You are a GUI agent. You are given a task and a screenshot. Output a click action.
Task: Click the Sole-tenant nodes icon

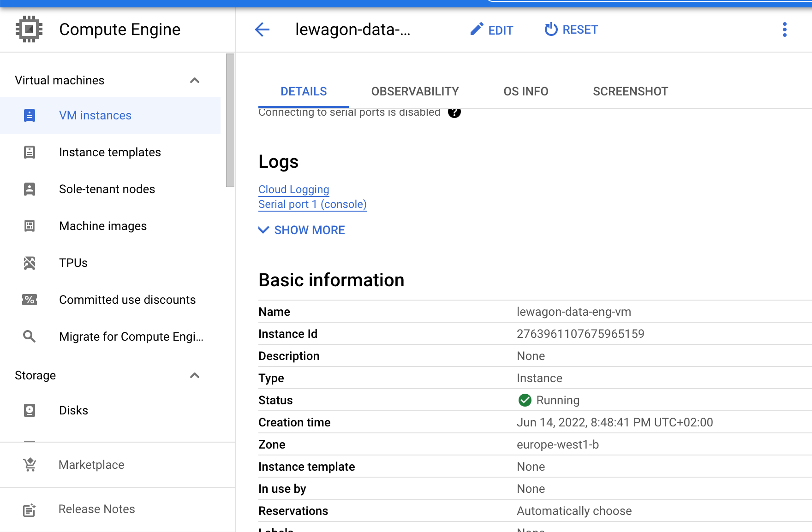tap(30, 189)
